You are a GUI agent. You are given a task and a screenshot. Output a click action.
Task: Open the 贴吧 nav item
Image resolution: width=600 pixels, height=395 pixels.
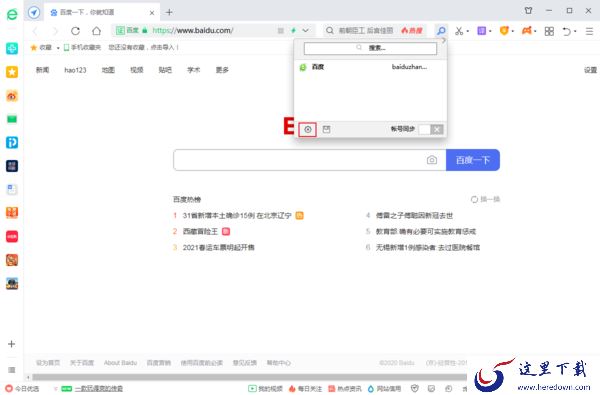165,70
